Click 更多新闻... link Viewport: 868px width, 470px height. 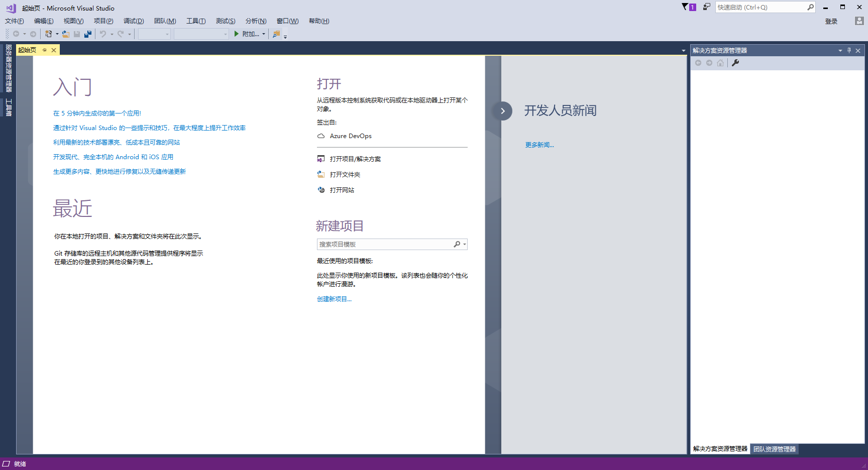(539, 145)
